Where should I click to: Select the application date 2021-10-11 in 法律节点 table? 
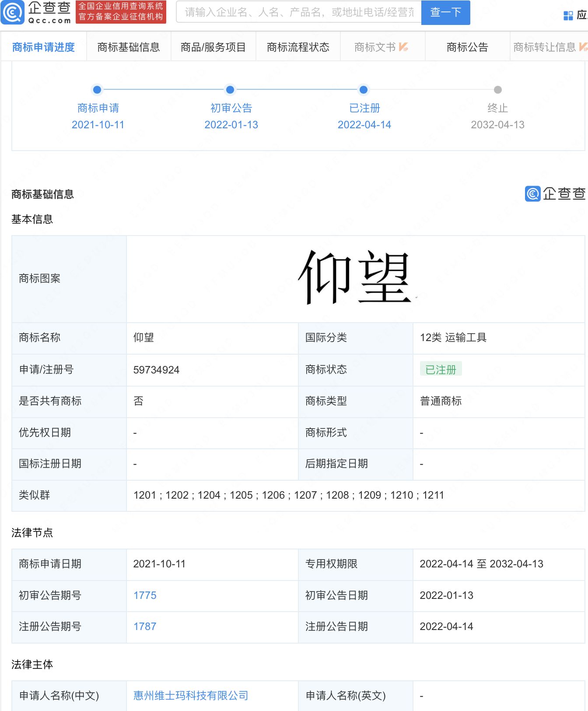[x=159, y=564]
